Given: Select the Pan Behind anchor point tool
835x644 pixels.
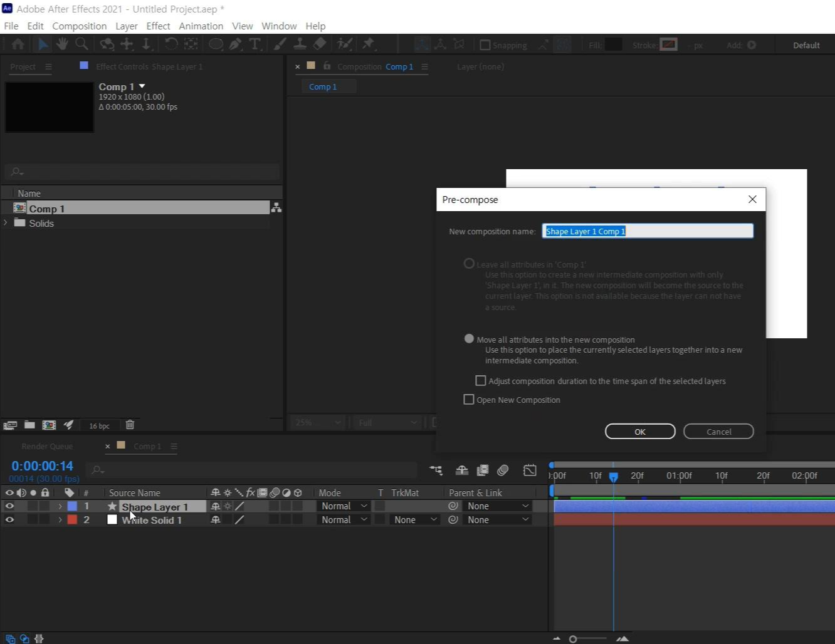Looking at the screenshot, I should [191, 44].
